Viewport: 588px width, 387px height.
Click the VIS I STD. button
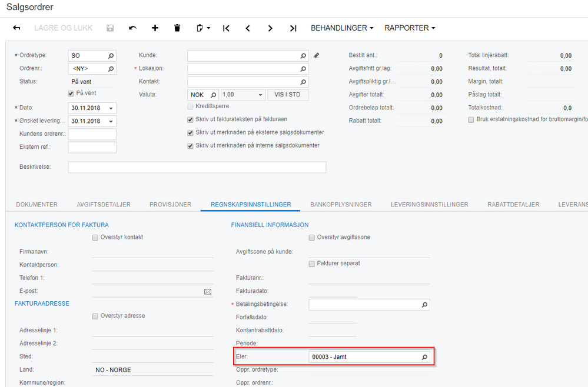click(288, 95)
